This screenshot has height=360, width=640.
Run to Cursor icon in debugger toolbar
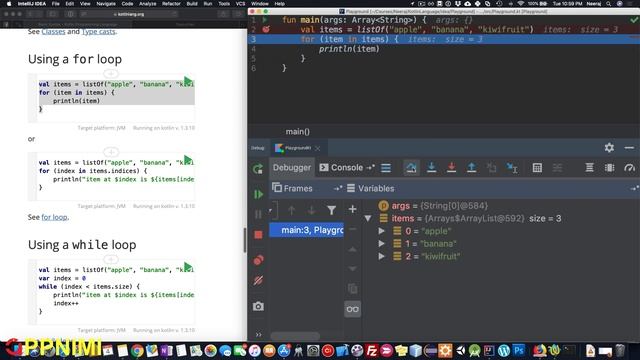[512, 168]
